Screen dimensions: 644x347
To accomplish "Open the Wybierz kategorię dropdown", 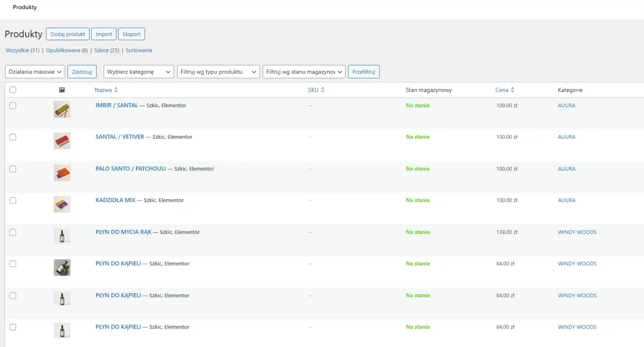I will coord(139,72).
